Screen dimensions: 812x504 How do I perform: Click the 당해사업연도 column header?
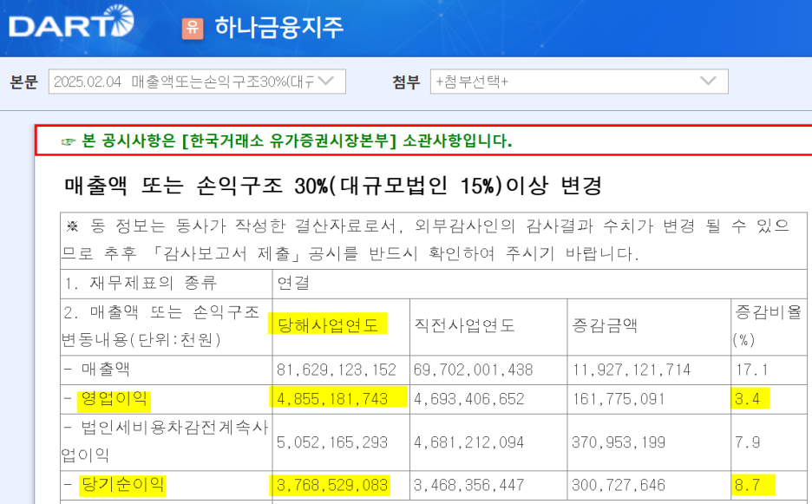tap(328, 324)
